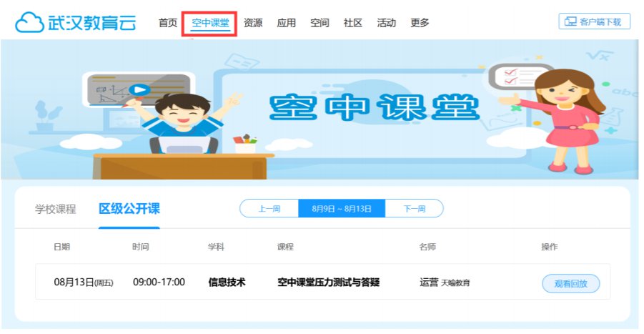Go to the 社区 menu item
Screen dimensions: 644x334
click(353, 23)
